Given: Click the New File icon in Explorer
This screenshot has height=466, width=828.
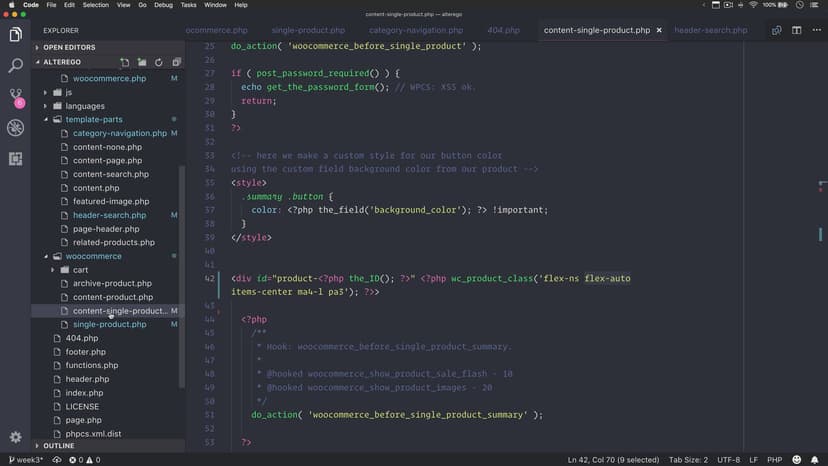Looking at the screenshot, I should pyautogui.click(x=125, y=62).
